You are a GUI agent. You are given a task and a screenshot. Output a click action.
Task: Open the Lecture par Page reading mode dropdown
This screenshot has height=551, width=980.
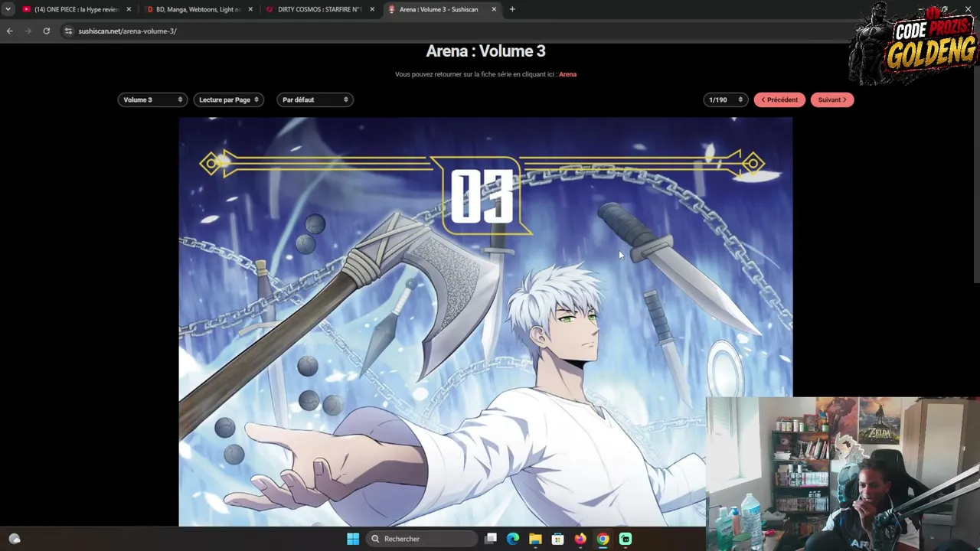pos(229,99)
